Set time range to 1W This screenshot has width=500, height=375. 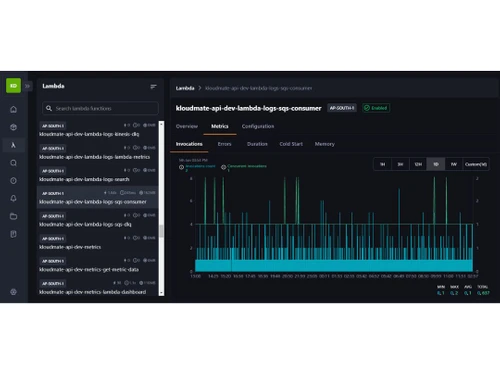click(x=454, y=164)
